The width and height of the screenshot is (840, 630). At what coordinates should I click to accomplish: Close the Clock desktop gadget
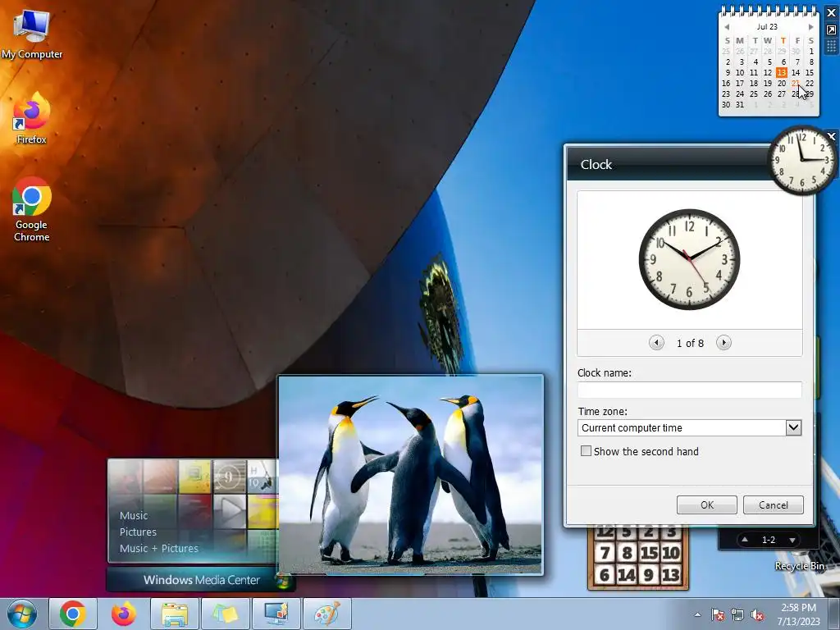[832, 137]
